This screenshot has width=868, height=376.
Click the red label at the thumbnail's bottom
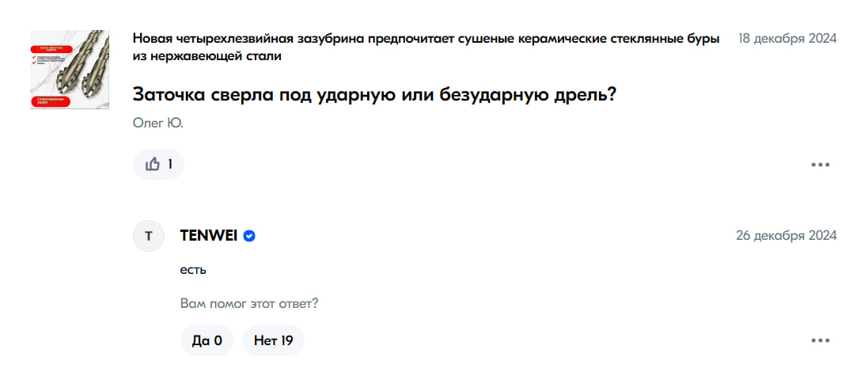click(52, 101)
